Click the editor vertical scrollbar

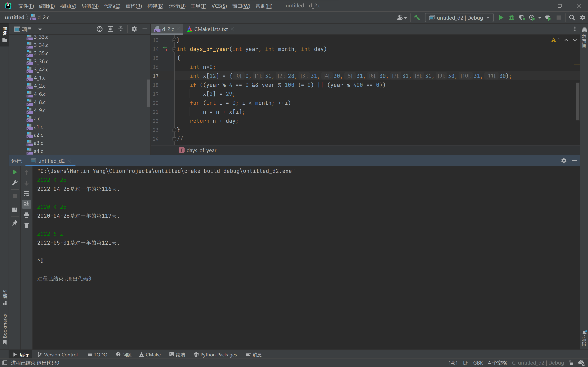(x=578, y=102)
